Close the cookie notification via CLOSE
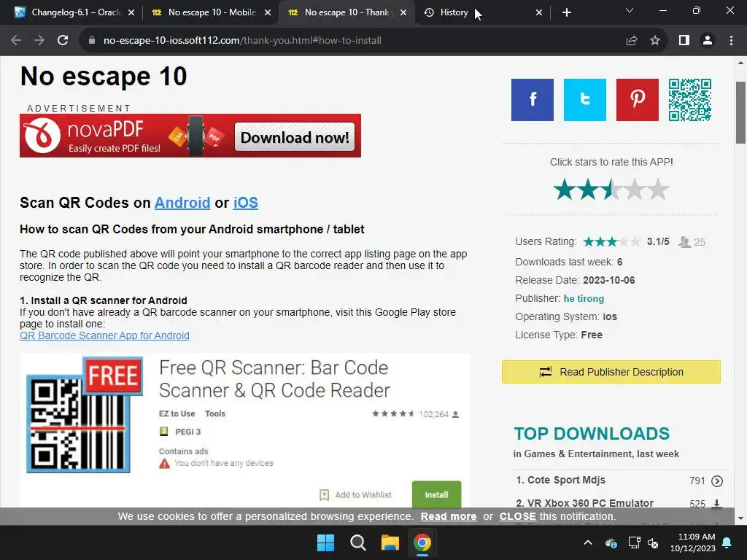 pyautogui.click(x=517, y=517)
